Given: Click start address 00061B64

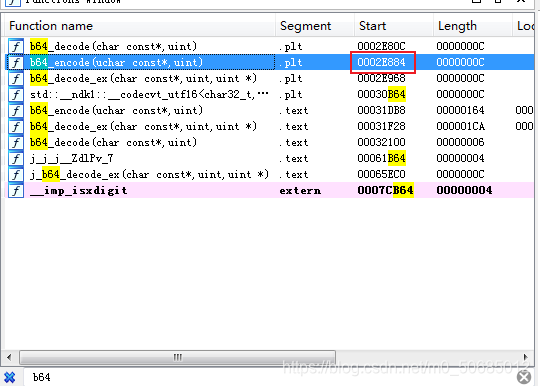Looking at the screenshot, I should point(381,158).
